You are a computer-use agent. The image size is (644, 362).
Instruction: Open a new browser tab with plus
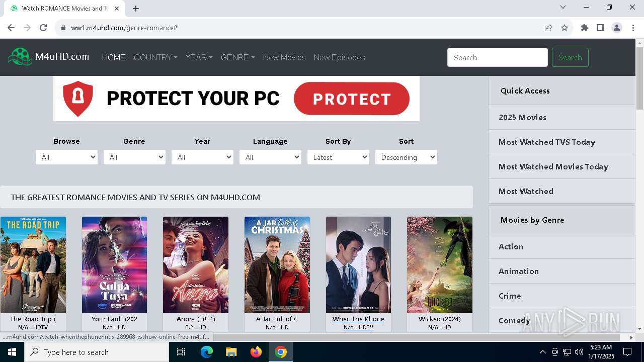tap(136, 9)
